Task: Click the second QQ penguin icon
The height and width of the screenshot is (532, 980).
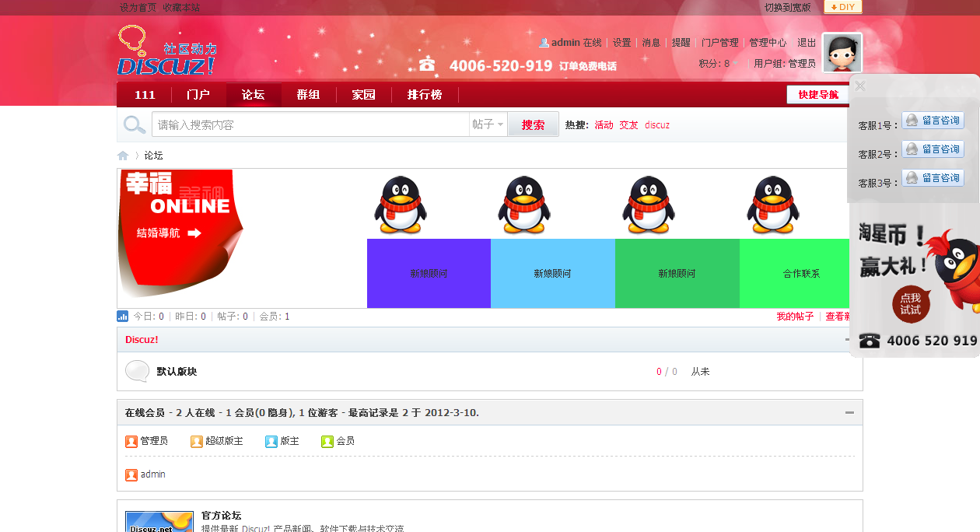Action: pyautogui.click(x=524, y=205)
